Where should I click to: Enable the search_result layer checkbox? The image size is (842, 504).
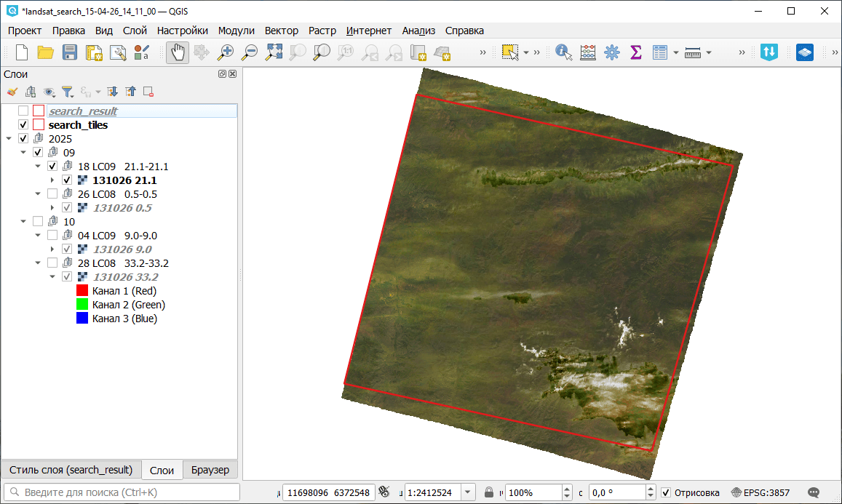[x=23, y=111]
